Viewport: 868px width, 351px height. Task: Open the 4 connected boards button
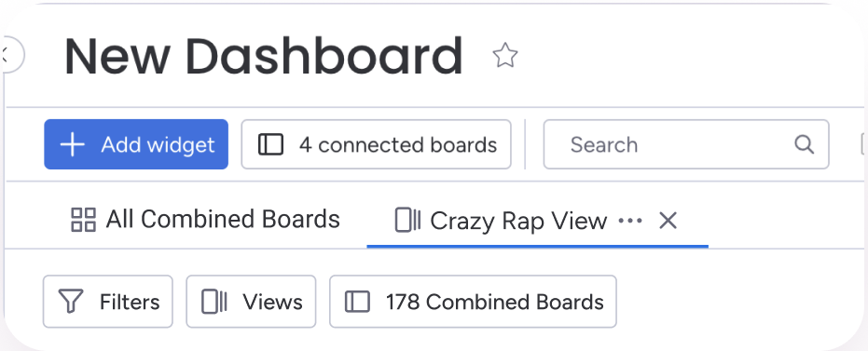pos(376,144)
